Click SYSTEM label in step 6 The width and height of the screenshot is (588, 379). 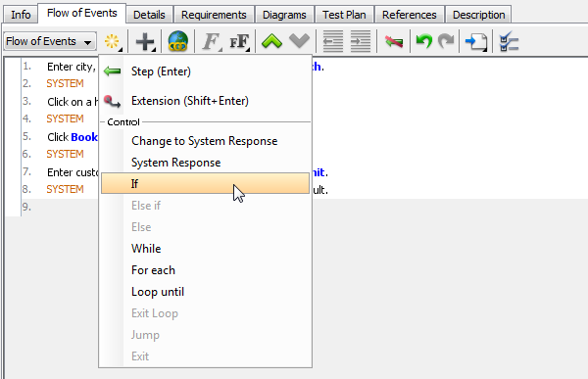coord(65,154)
